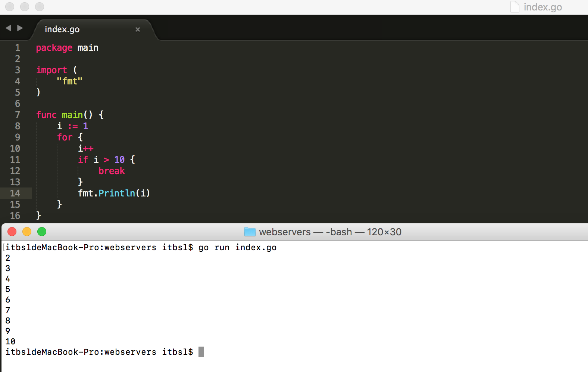Click the editor window's grey close button
The width and height of the screenshot is (588, 372).
point(10,7)
